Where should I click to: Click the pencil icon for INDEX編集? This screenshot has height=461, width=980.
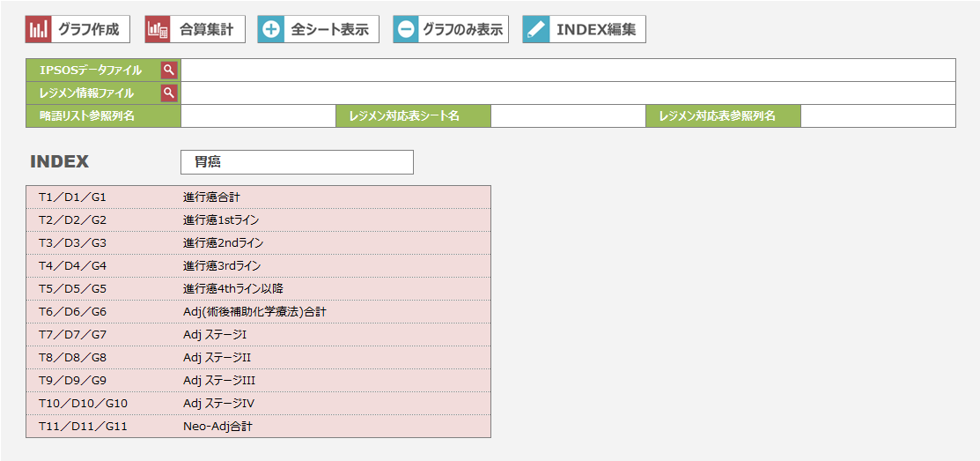coord(535,29)
